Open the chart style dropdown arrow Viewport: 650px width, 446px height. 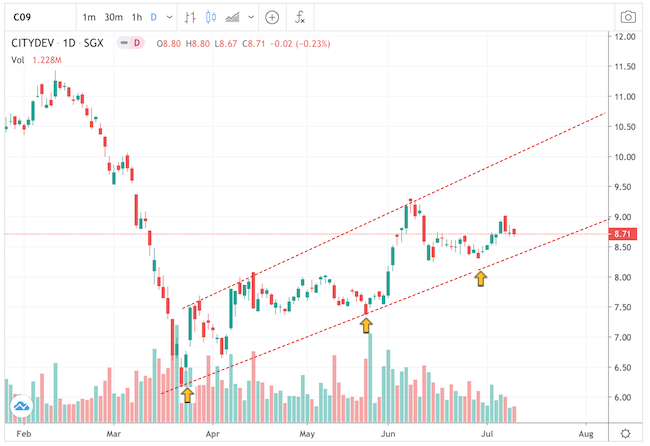point(251,17)
